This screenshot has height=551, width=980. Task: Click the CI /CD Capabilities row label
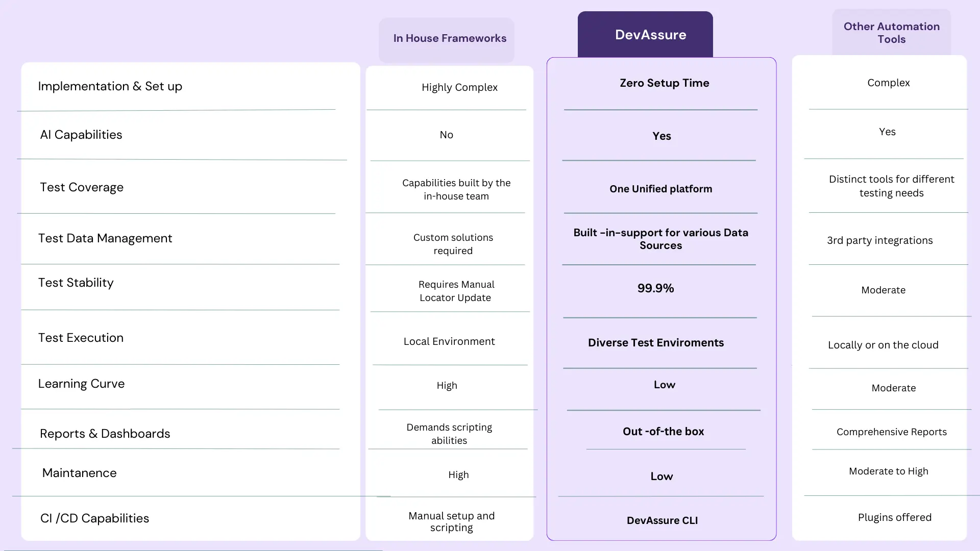pyautogui.click(x=94, y=518)
